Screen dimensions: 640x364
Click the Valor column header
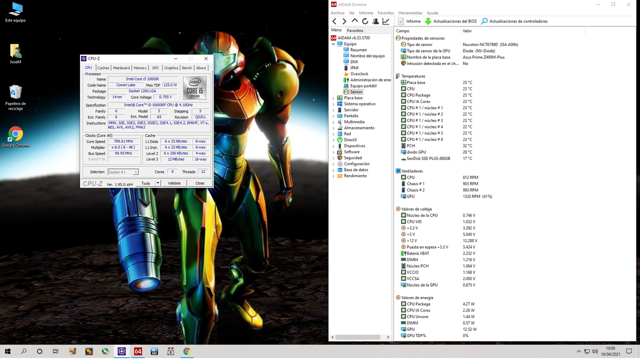pos(522,31)
